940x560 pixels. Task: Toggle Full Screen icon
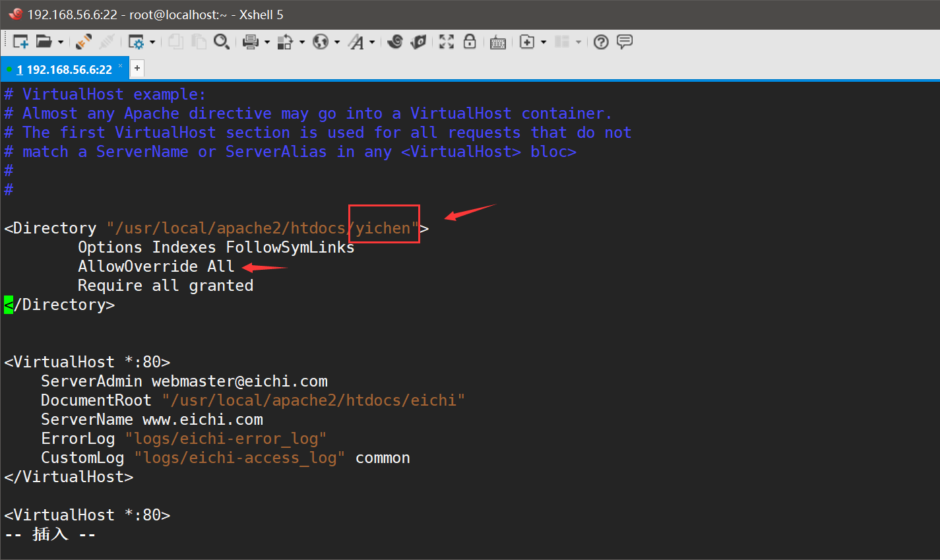[447, 42]
